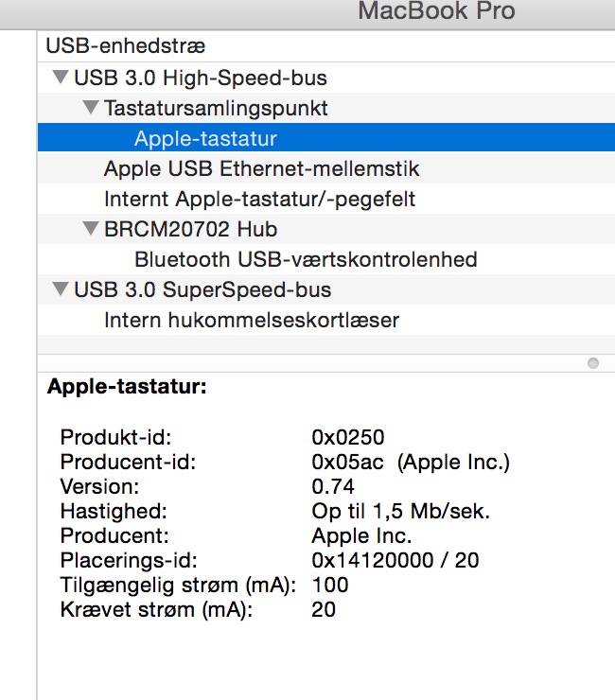Click the pane divider resize dot

click(x=592, y=363)
